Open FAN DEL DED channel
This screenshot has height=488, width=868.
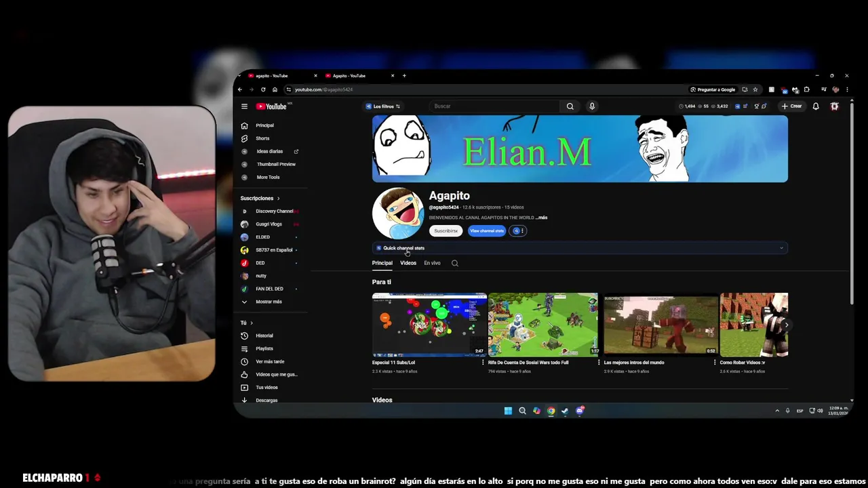pyautogui.click(x=269, y=289)
